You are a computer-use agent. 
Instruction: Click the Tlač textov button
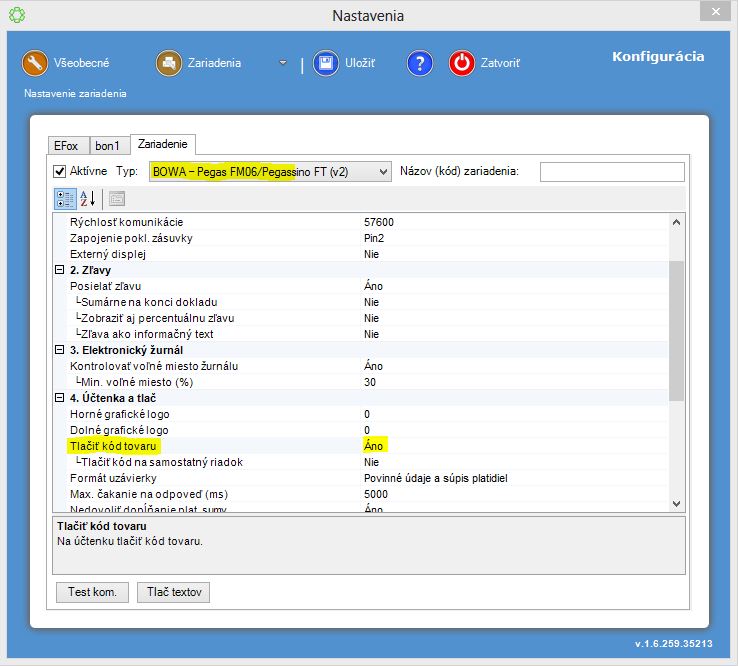174,592
